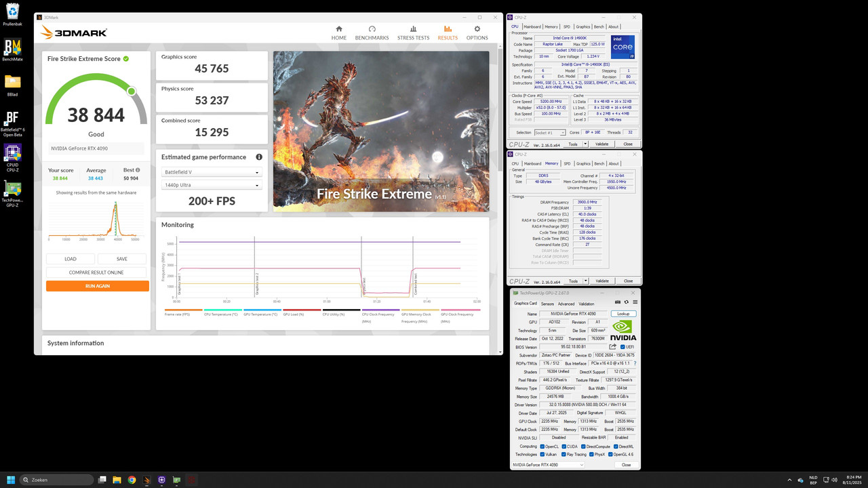
Task: Click the NVIDIA logo in GPU-Z
Action: [x=623, y=330]
